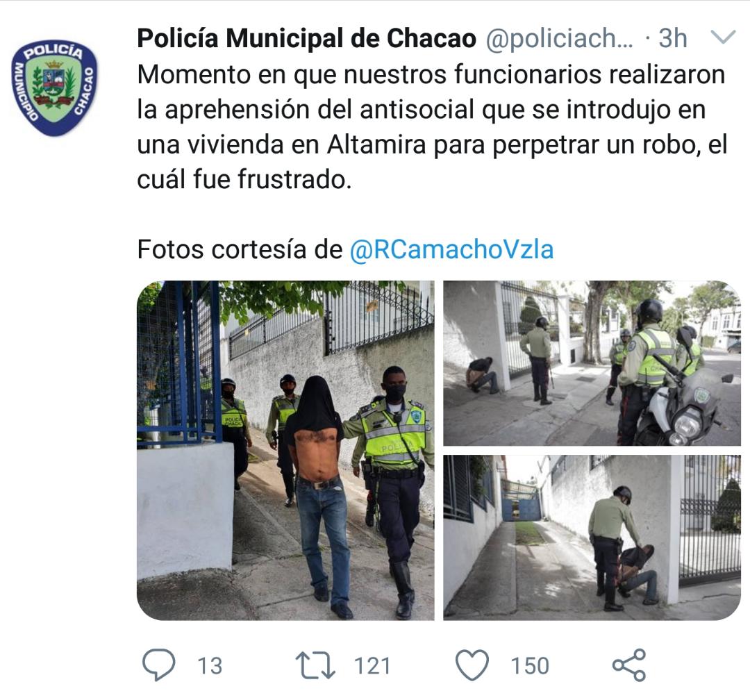View bottom-right photo of officer searching man
750x700 pixels.
click(592, 537)
